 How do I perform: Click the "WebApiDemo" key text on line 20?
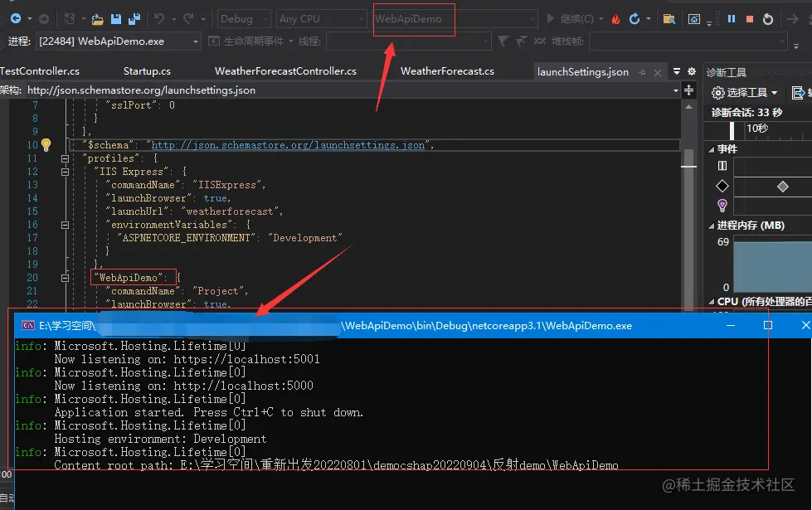pos(128,278)
